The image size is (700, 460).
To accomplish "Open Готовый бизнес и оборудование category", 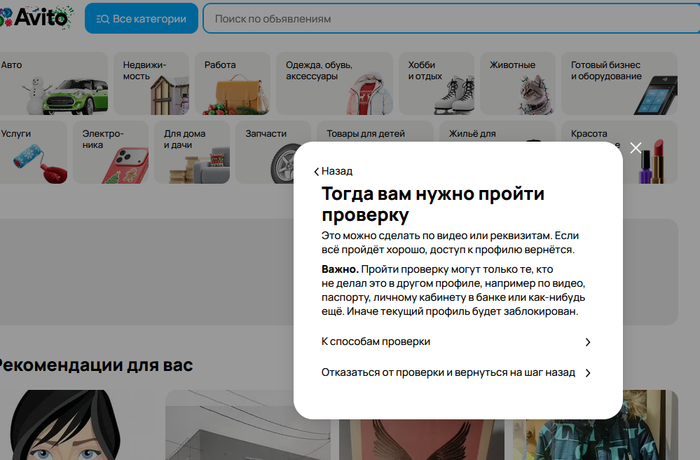I will 620,84.
